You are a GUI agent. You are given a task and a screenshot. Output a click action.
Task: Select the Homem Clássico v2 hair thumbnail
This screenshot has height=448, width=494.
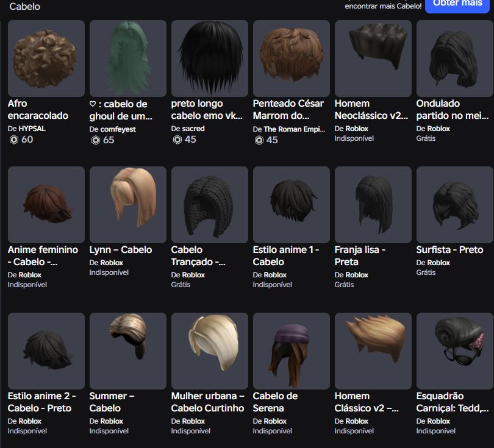click(373, 351)
